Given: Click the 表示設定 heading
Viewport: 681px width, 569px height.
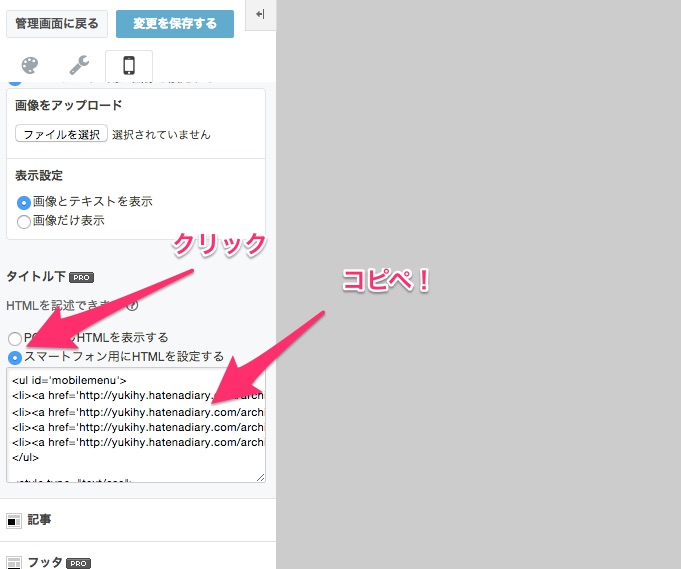Looking at the screenshot, I should (39, 175).
